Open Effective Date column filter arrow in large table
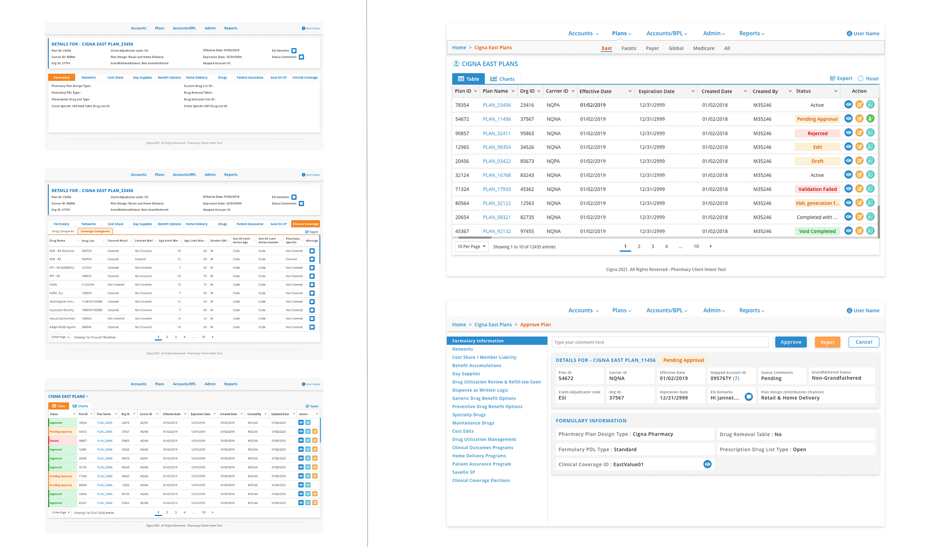The width and height of the screenshot is (929, 560). click(x=630, y=91)
